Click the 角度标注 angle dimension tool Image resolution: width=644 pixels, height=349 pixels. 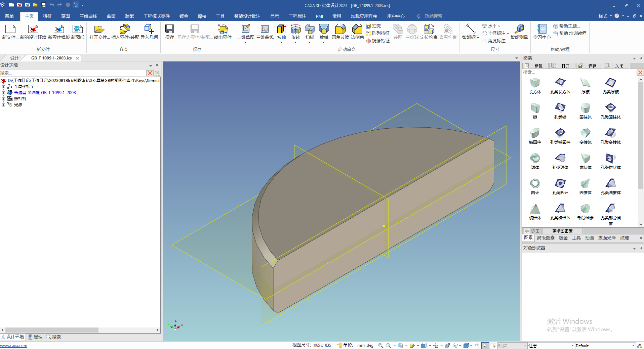[494, 41]
